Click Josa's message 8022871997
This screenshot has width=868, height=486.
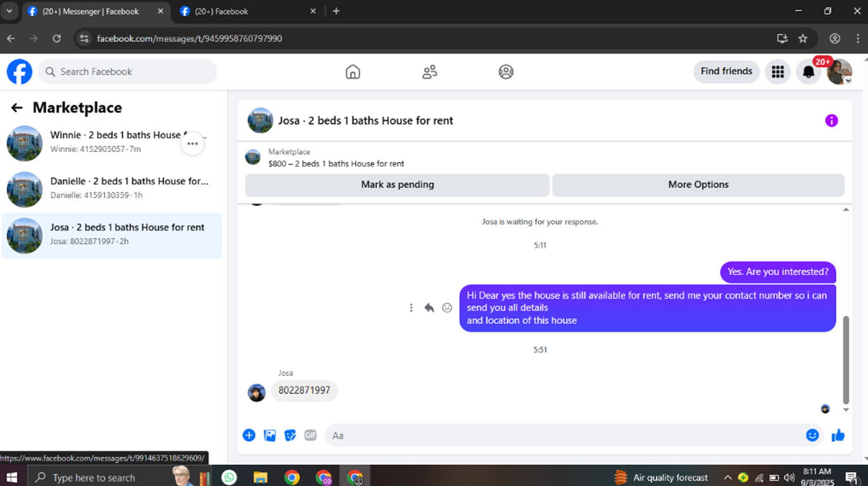click(x=304, y=390)
